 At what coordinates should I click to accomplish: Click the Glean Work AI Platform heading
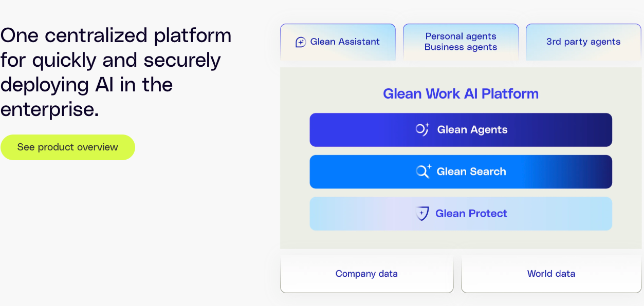[x=461, y=94]
